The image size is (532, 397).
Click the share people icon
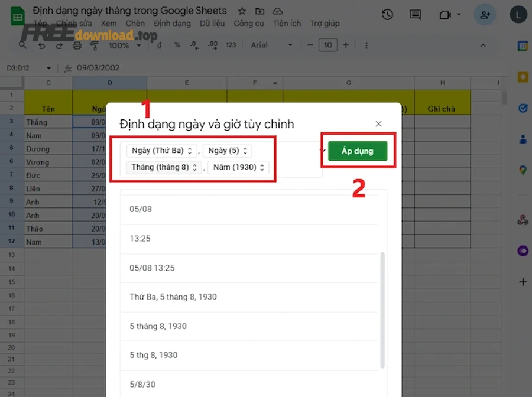pos(485,15)
